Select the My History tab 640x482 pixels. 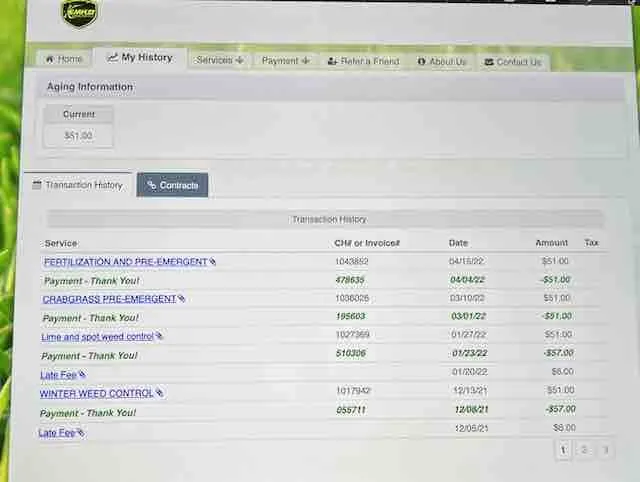140,58
